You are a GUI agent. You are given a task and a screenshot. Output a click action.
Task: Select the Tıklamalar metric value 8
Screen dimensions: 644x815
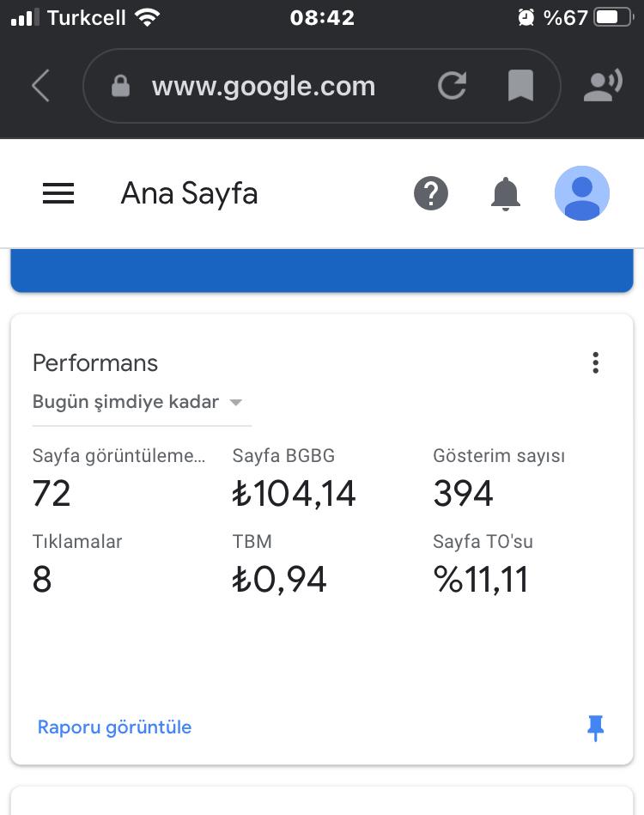click(x=42, y=579)
